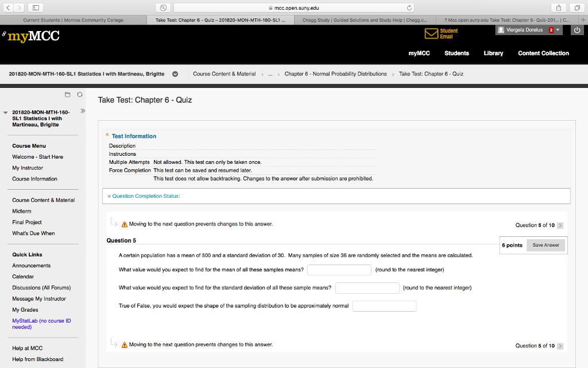Screen dimensions: 588x368
Task: Show all tabs icon in Safari
Action: (577, 7)
